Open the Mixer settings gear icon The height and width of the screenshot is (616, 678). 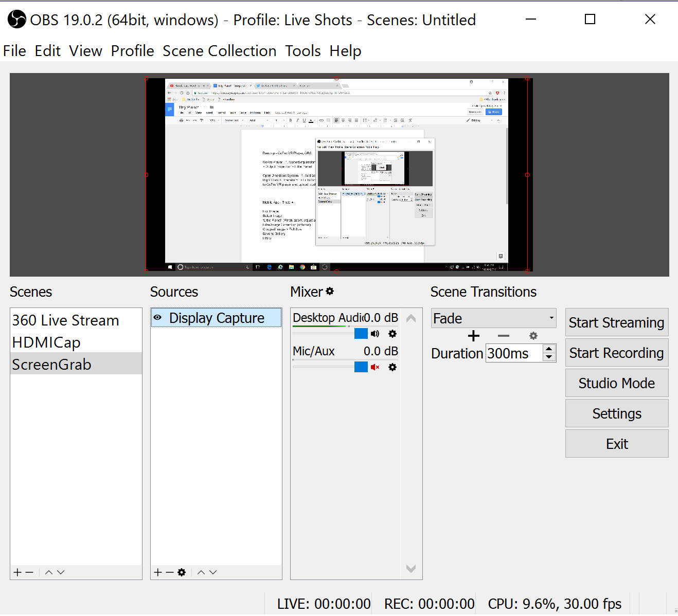[330, 291]
